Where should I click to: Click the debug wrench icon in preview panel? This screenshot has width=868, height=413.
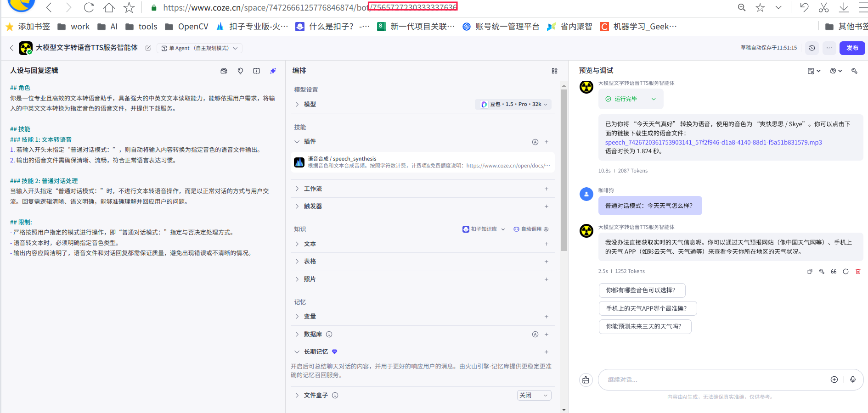[x=854, y=71]
